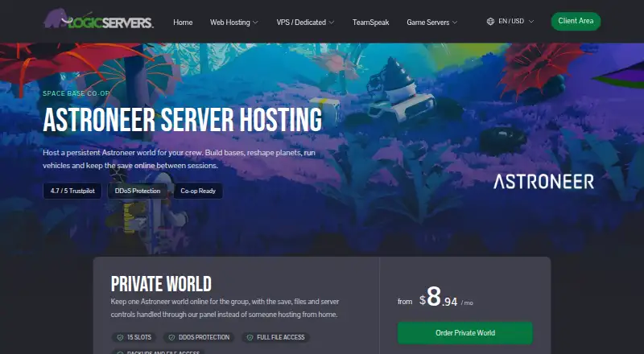This screenshot has height=354, width=644.
Task: Click the 4.7 / 5 Trustpilot badge
Action: 72,191
